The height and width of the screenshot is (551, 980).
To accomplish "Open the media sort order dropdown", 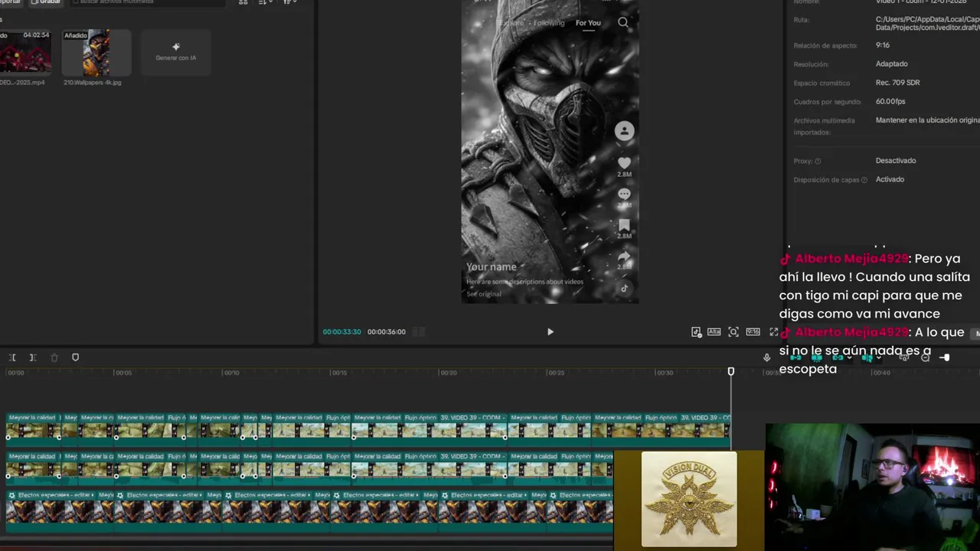I will (266, 2).
